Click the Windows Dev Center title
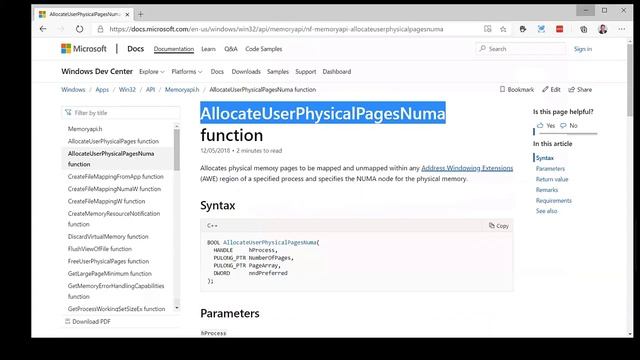Viewport: 640px width, 360px height. click(x=97, y=71)
